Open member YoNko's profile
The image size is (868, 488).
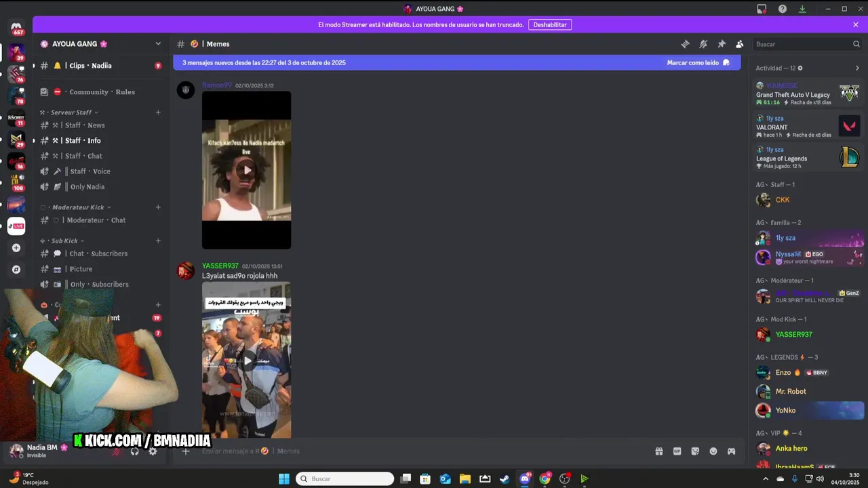point(809,411)
